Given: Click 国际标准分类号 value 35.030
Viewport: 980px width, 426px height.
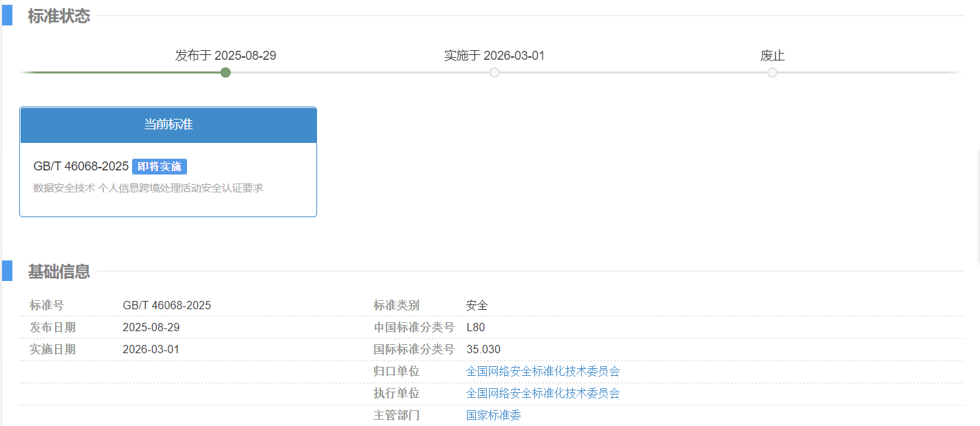Looking at the screenshot, I should 483,349.
